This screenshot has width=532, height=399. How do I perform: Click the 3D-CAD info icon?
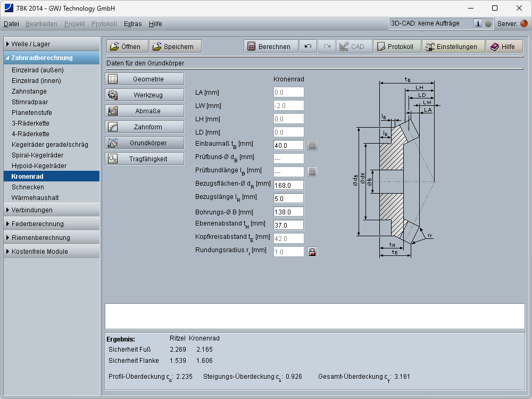(478, 23)
